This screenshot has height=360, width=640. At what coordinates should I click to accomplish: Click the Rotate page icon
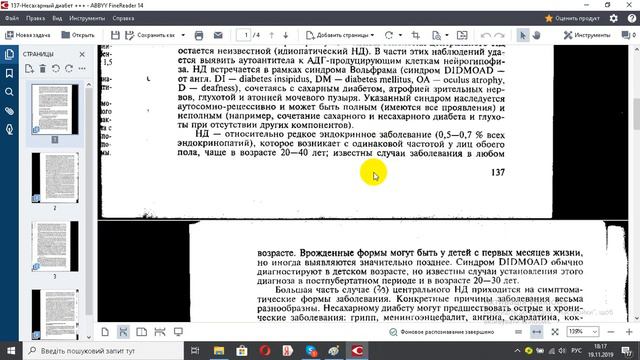tap(389, 35)
